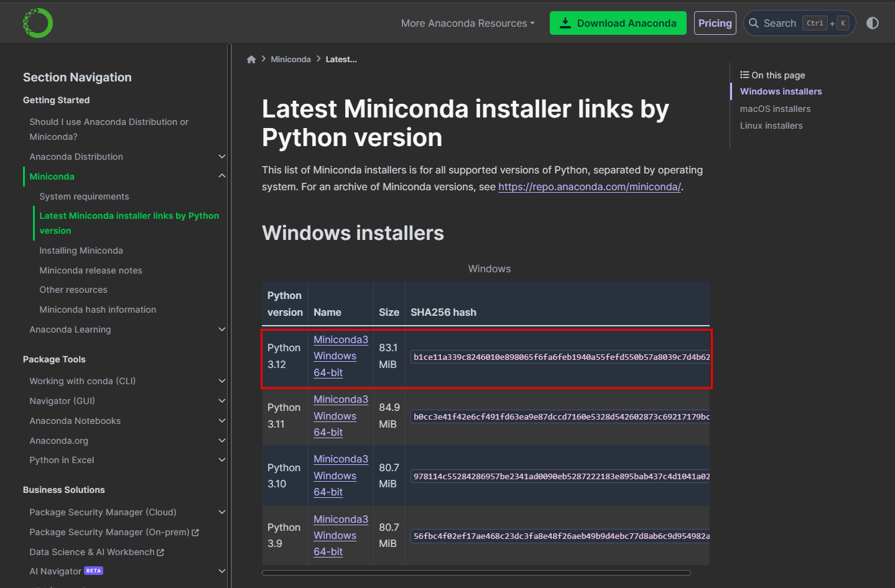Jump to macOS installers section

[x=775, y=109]
